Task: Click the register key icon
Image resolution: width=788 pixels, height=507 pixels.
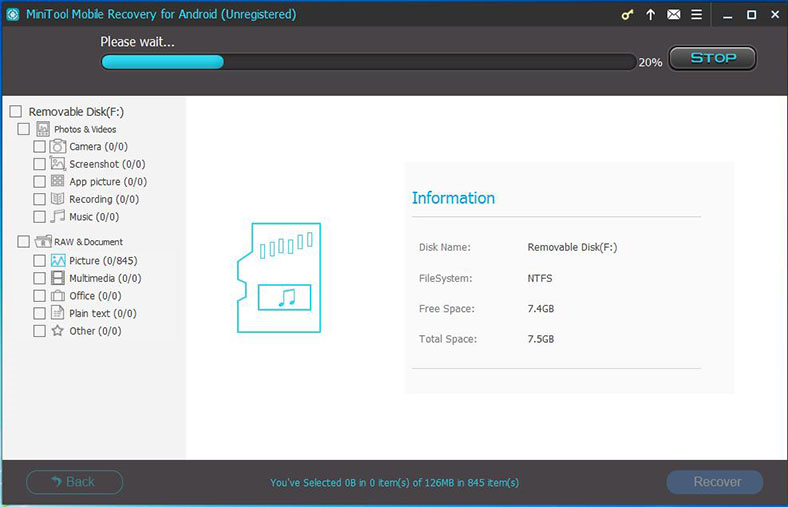Action: 627,15
